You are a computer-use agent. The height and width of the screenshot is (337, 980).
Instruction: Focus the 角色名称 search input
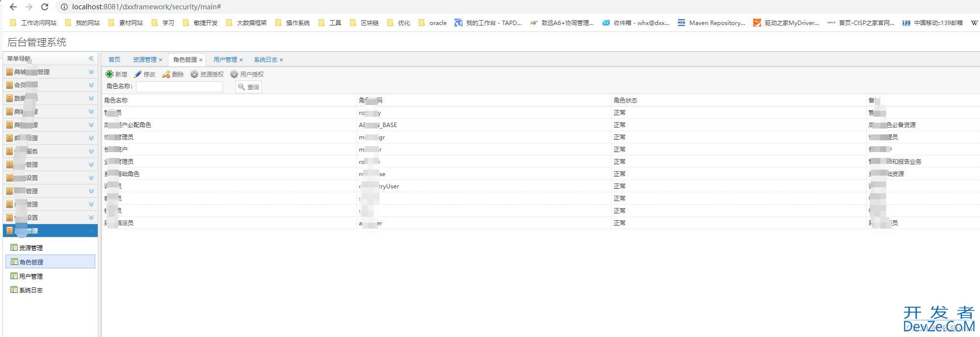pos(179,86)
